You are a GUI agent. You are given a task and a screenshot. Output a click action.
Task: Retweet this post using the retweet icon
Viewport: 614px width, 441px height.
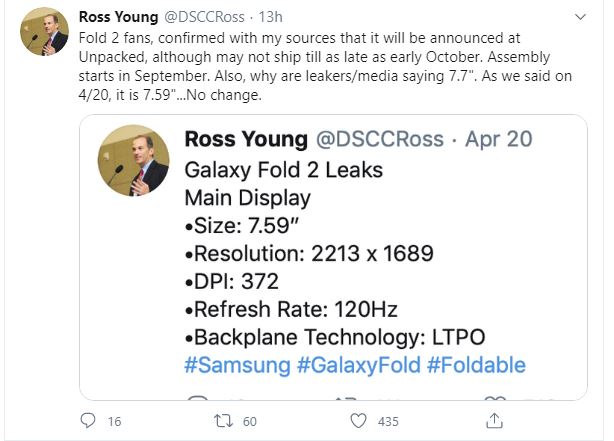[223, 421]
